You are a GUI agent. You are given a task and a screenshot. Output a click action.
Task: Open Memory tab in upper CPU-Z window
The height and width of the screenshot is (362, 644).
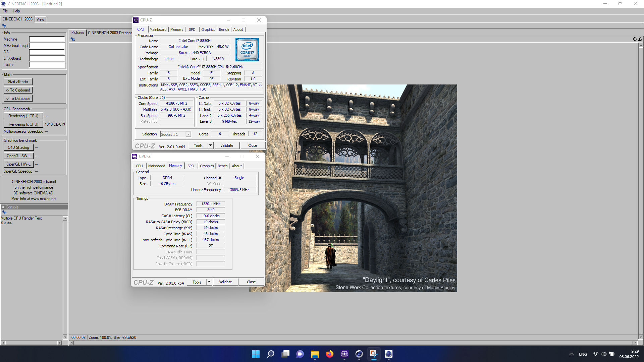click(177, 29)
